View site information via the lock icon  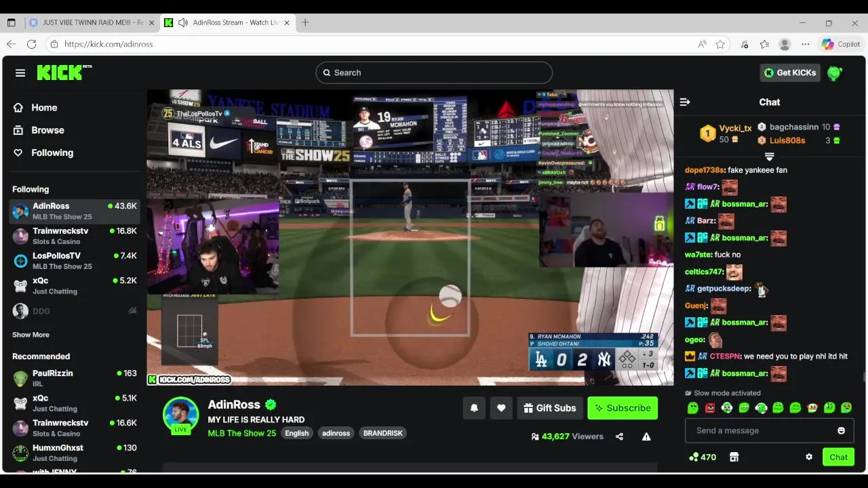(x=54, y=44)
